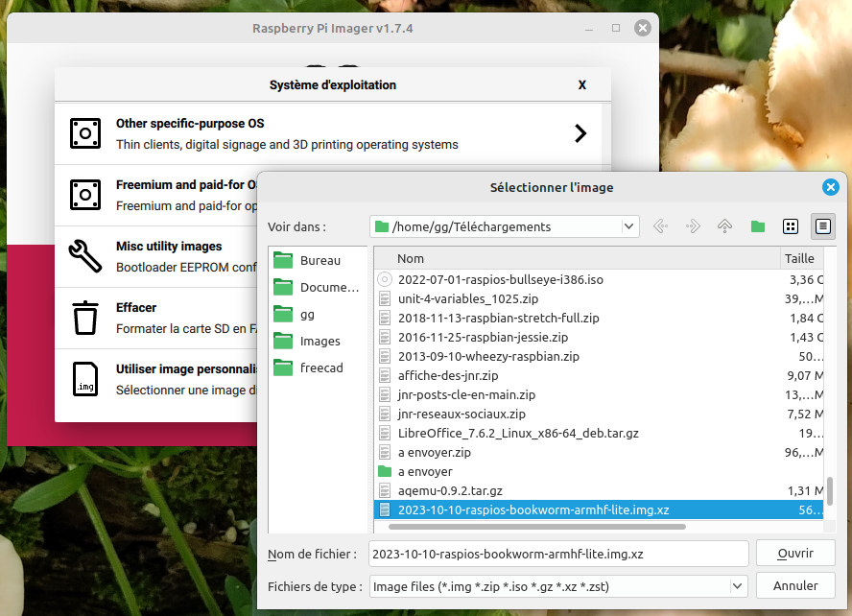
Task: Select jnr-reseaux-sociaux.zip
Action: (x=461, y=414)
